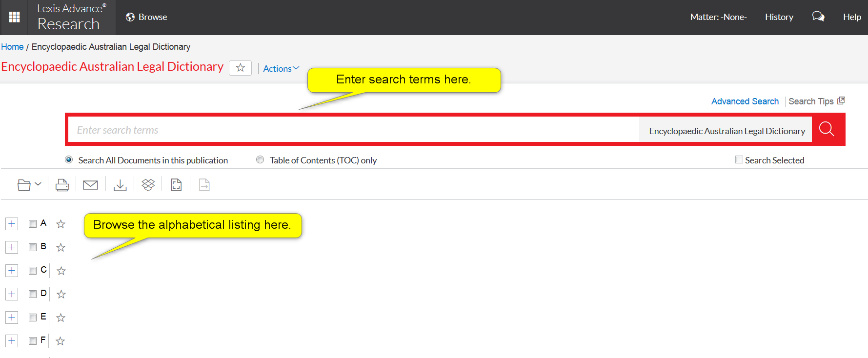Click the download icon
The height and width of the screenshot is (358, 868).
click(x=120, y=185)
